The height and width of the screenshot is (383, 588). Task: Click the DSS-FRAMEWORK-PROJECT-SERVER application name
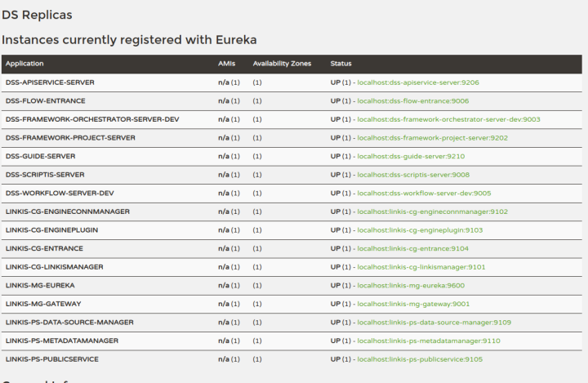(70, 138)
